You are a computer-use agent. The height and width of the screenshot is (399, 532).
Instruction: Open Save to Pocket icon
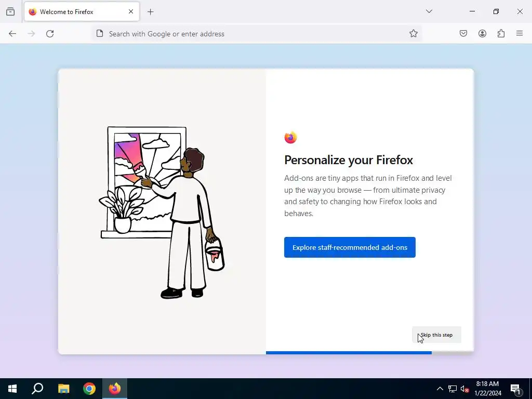pos(463,34)
